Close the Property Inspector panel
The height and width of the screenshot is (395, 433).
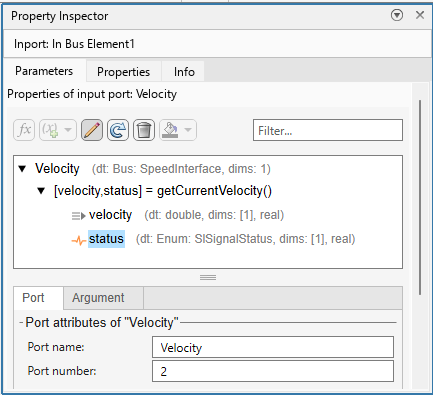pyautogui.click(x=420, y=15)
